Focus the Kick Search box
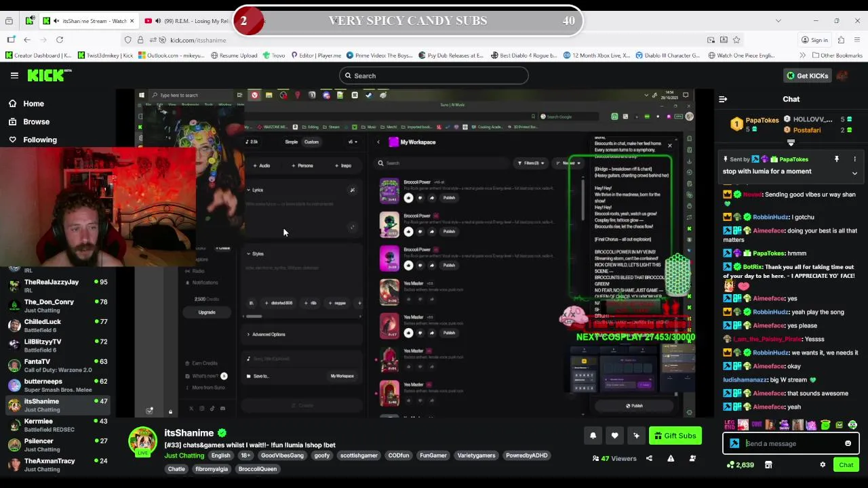868x488 pixels. (434, 76)
